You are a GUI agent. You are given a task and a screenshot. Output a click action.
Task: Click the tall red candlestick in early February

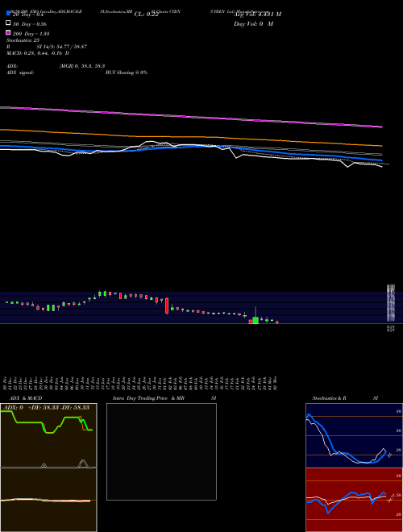(x=167, y=305)
